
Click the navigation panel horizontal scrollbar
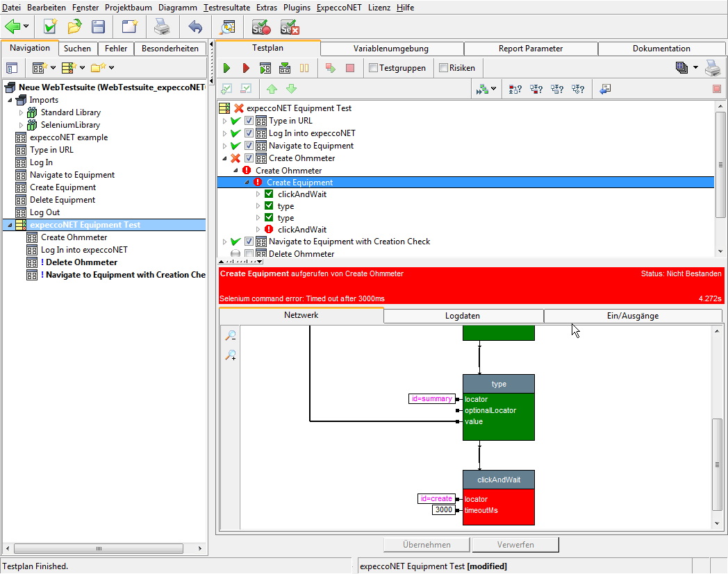(x=99, y=548)
